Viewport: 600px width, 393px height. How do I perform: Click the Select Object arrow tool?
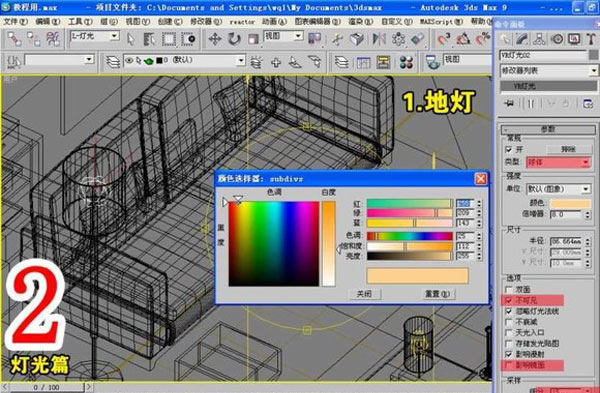[x=131, y=39]
